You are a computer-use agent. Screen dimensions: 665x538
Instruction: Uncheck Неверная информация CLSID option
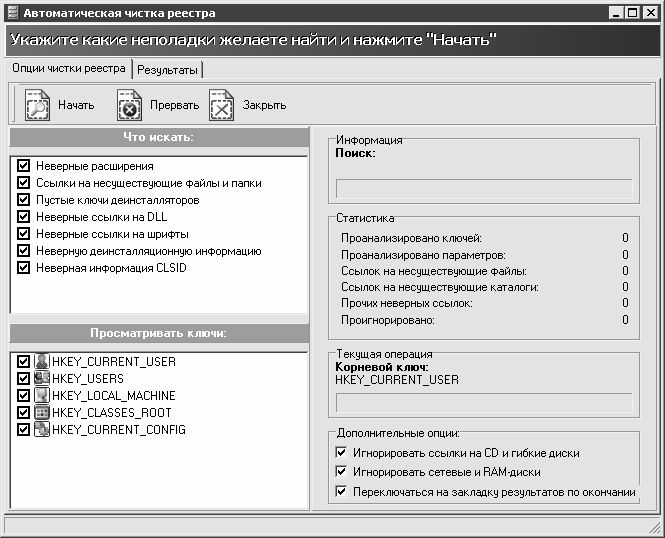coord(23,268)
